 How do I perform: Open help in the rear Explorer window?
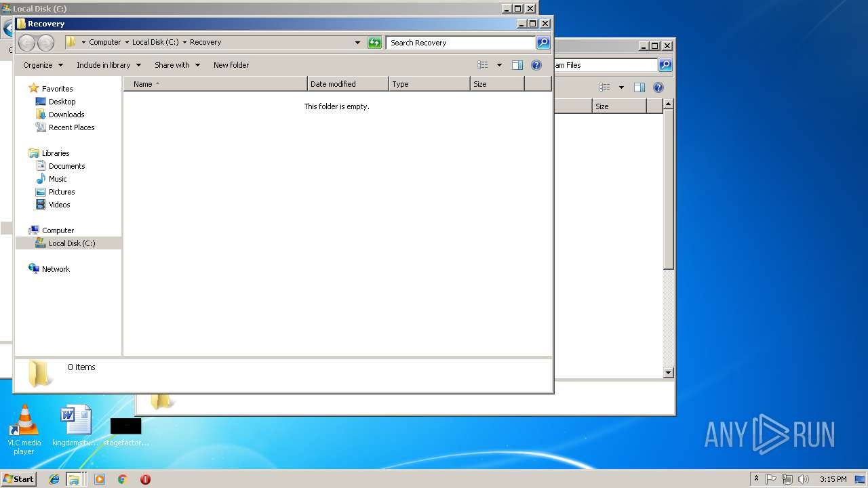658,87
